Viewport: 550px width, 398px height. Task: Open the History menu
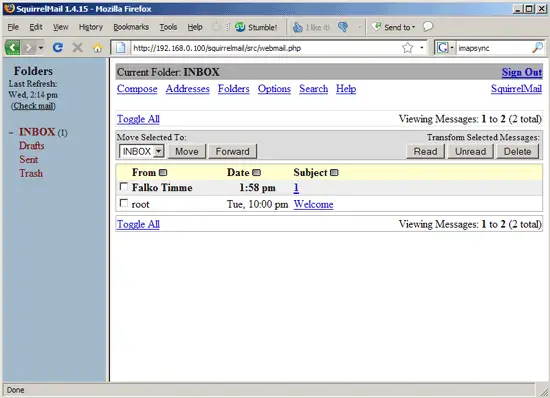[90, 27]
